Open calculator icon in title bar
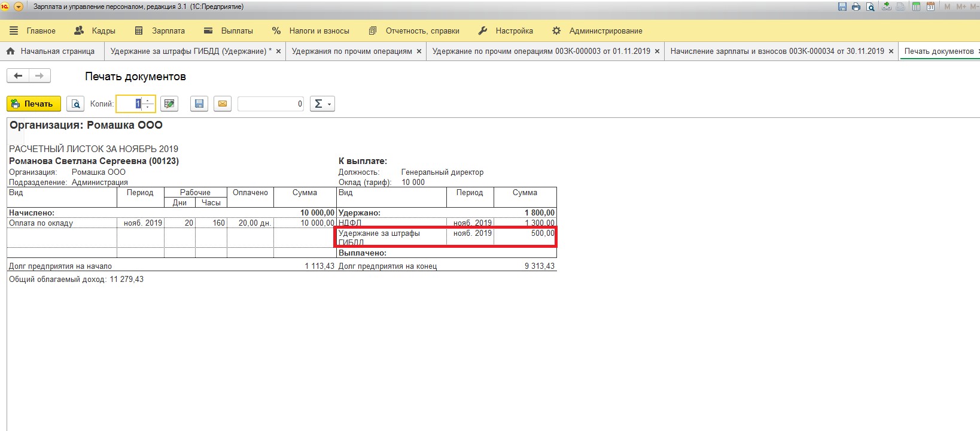This screenshot has width=980, height=431. tap(916, 7)
